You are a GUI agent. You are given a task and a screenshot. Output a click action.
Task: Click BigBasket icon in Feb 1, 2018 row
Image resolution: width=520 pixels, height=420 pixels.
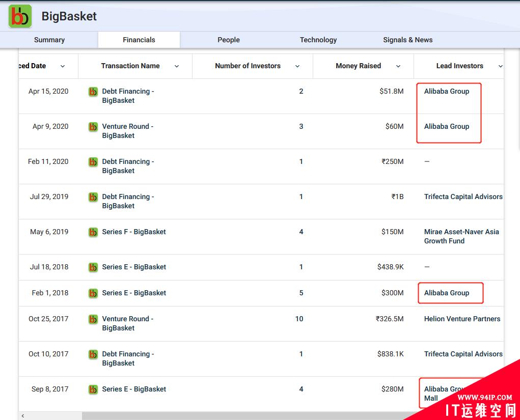click(93, 293)
